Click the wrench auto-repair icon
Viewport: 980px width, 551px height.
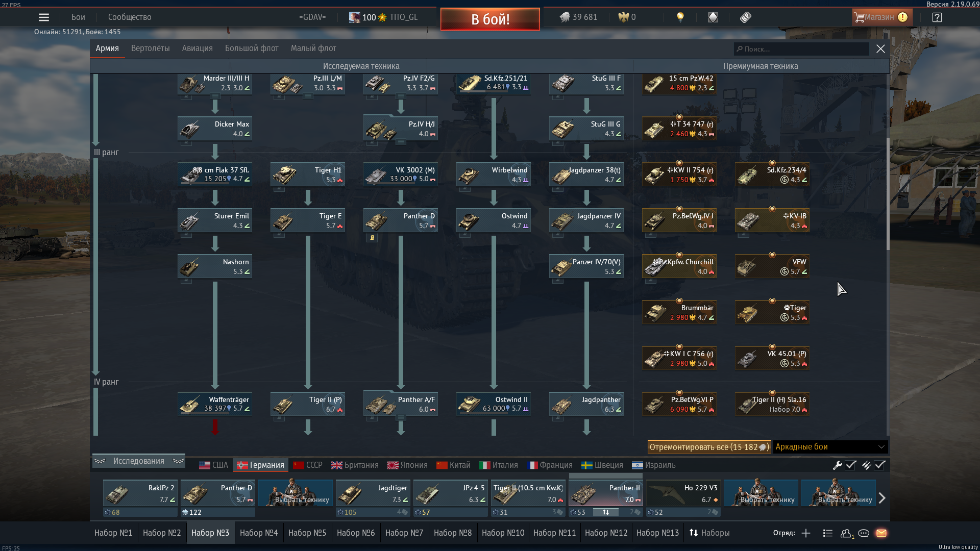(x=837, y=465)
